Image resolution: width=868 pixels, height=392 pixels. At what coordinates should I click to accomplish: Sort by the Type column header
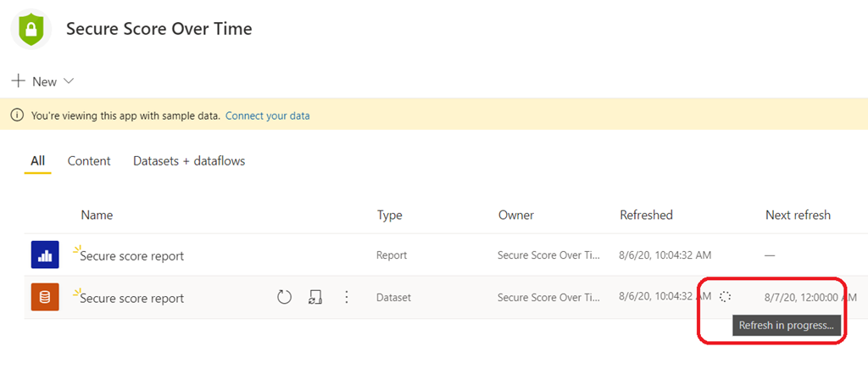tap(389, 216)
